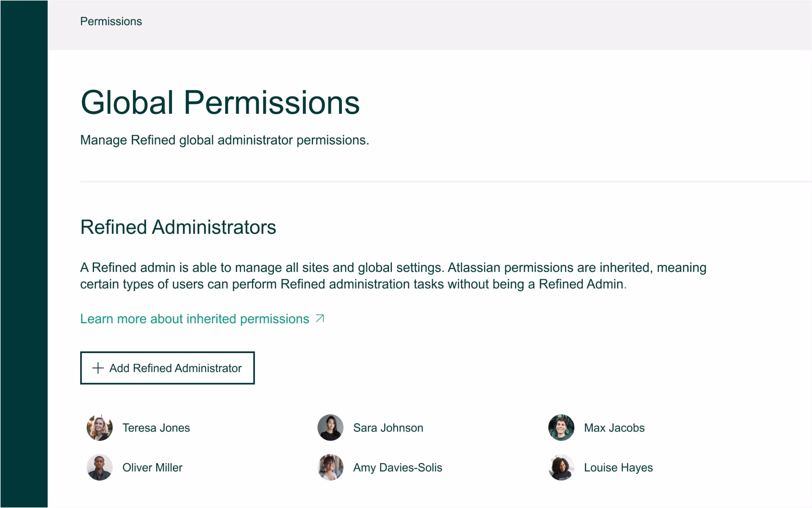Select the name Teresa Jones
Viewport: 812px width, 508px height.
click(156, 428)
